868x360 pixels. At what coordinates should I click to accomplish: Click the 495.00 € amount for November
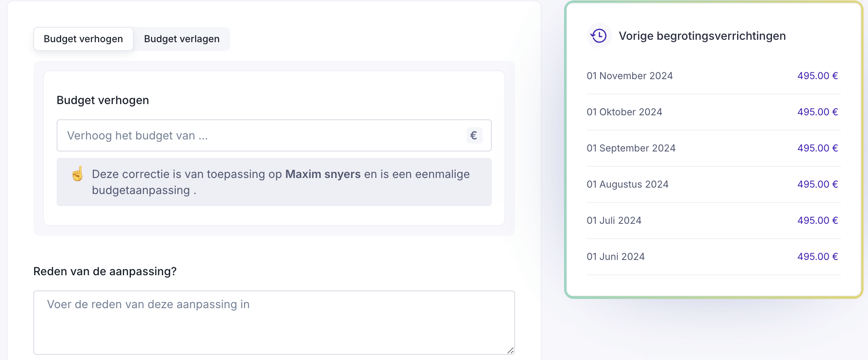(817, 76)
